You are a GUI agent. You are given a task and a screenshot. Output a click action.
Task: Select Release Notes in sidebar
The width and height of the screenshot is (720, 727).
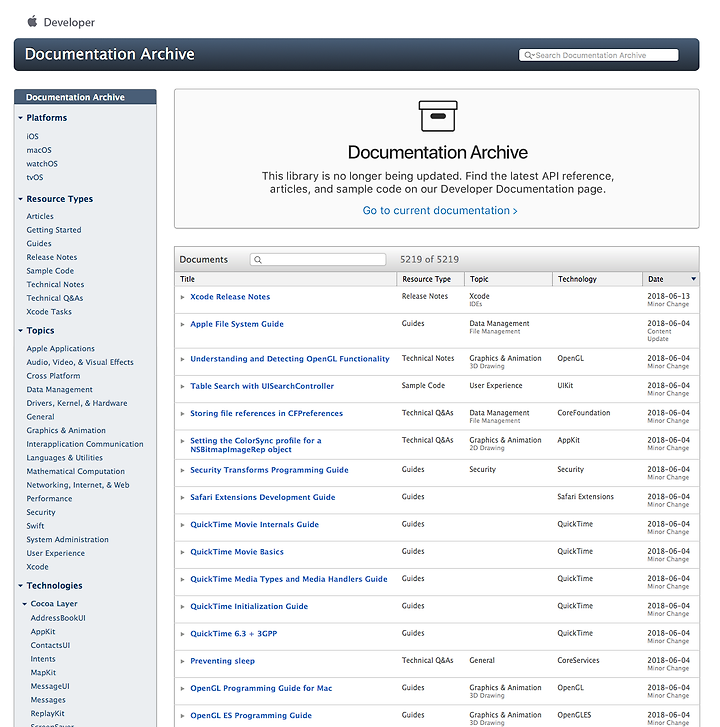tap(52, 257)
